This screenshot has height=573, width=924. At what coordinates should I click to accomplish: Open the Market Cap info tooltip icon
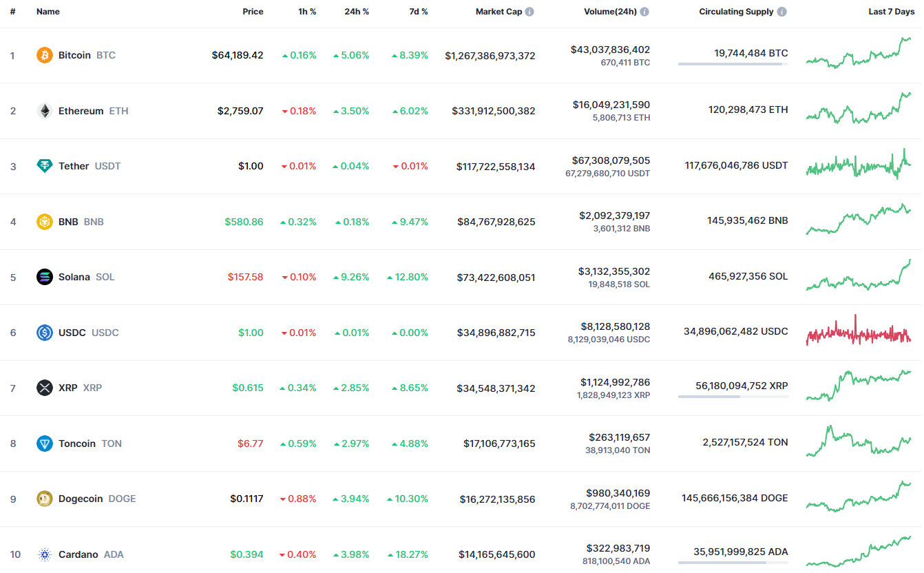pyautogui.click(x=529, y=12)
